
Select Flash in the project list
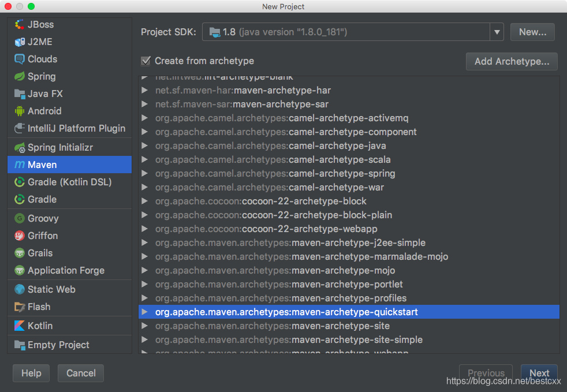point(69,307)
